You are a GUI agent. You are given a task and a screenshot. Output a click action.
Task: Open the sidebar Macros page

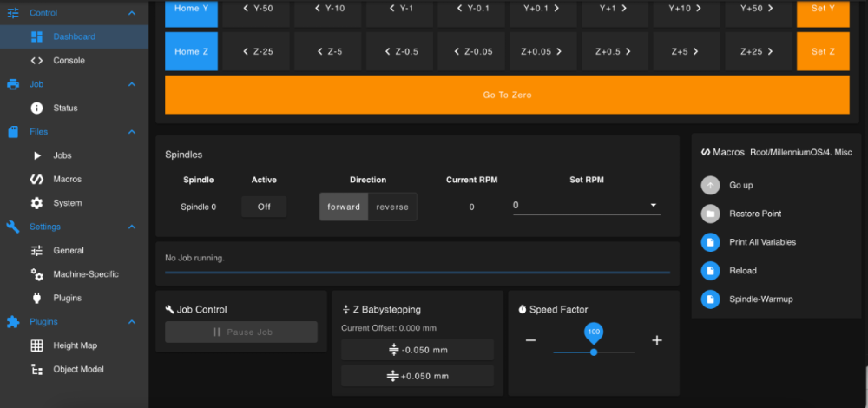tap(74, 180)
